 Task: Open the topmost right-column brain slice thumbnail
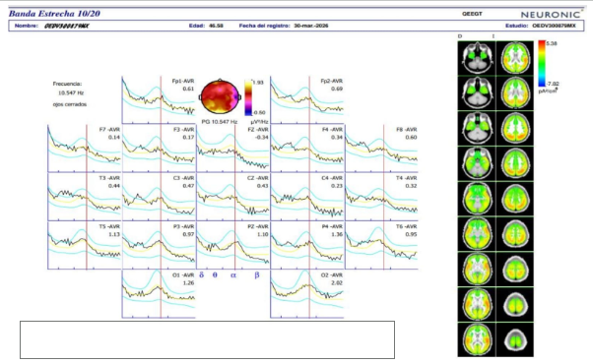(x=515, y=58)
